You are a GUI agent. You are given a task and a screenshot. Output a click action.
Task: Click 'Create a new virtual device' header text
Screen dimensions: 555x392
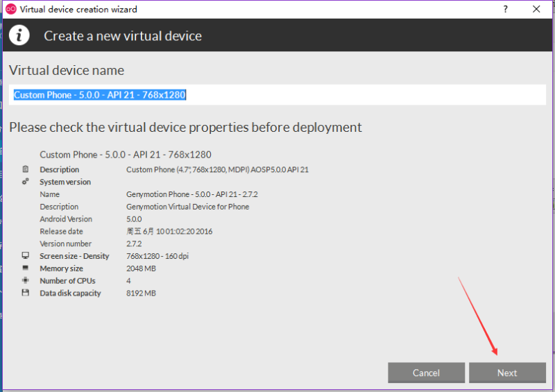tap(123, 36)
